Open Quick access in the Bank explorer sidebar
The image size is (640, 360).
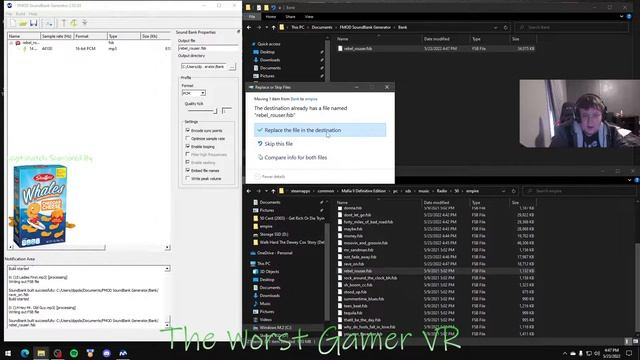coord(268,44)
